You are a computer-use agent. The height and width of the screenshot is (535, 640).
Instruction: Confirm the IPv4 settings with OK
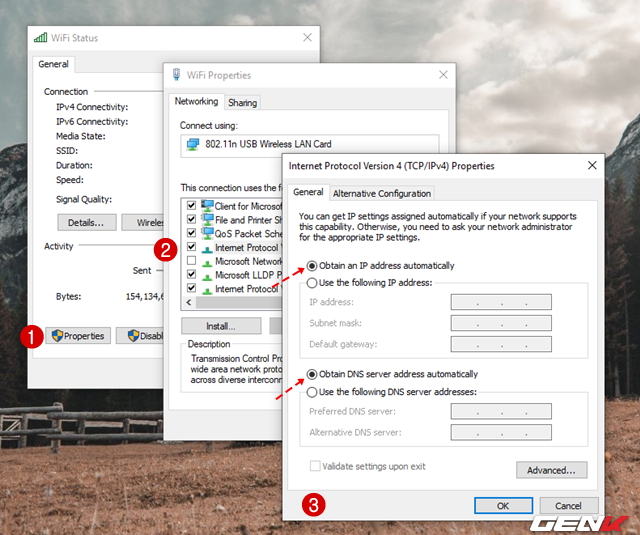click(x=501, y=505)
